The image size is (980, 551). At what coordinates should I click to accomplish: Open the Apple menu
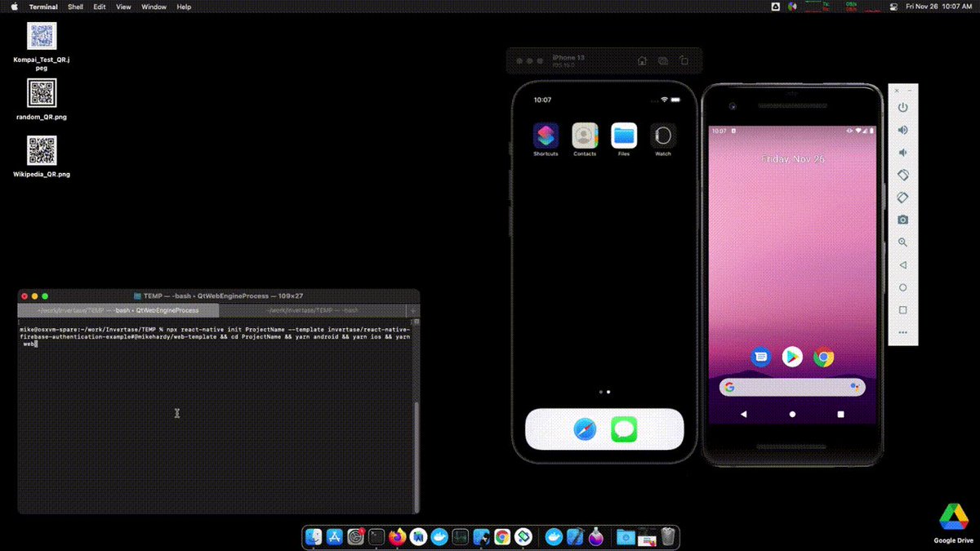pos(13,7)
